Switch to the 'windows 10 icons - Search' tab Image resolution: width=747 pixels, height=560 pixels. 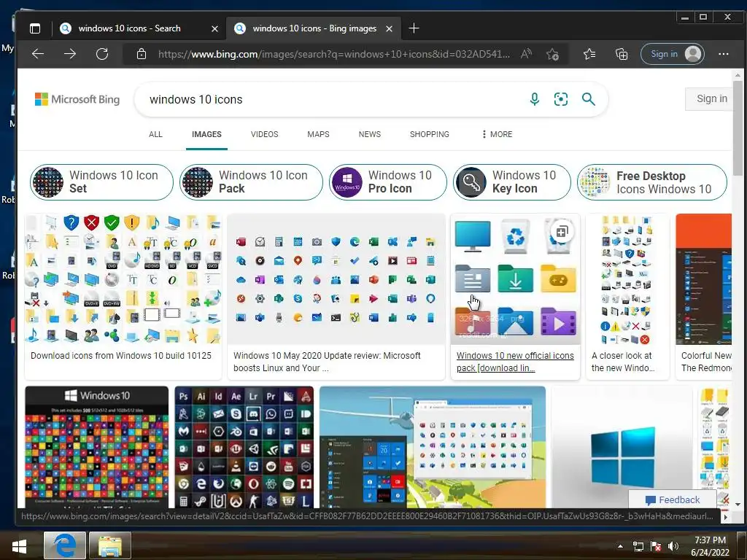(130, 28)
